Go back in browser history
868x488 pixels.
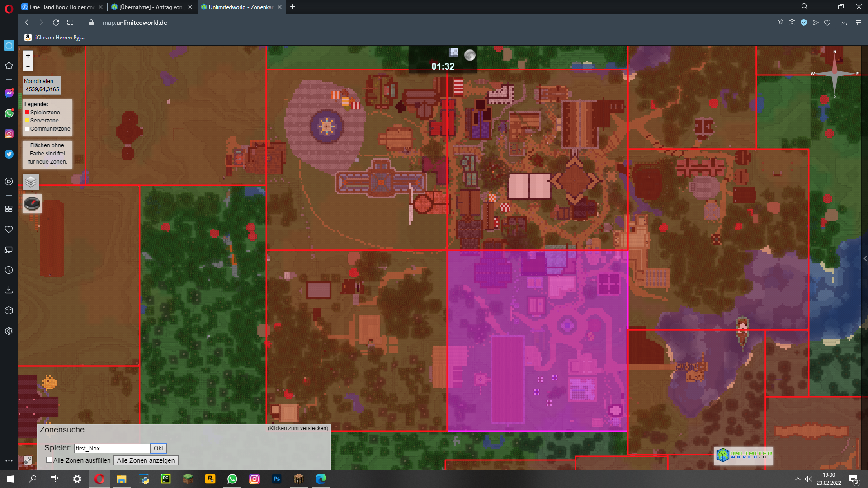click(x=27, y=23)
